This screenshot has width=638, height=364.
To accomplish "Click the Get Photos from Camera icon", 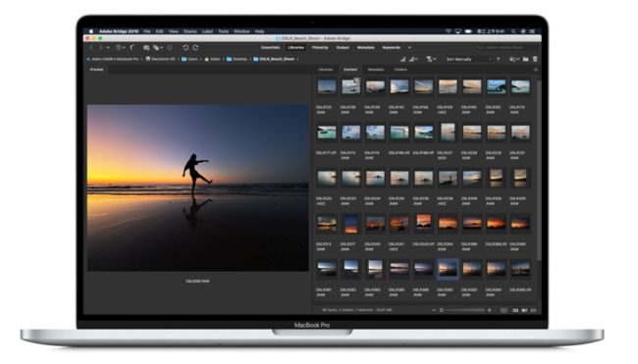I will tap(146, 47).
